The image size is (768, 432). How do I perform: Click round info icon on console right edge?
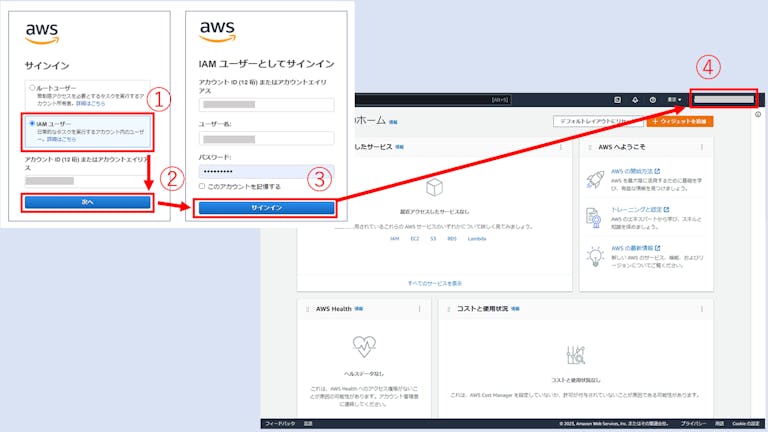[x=758, y=115]
